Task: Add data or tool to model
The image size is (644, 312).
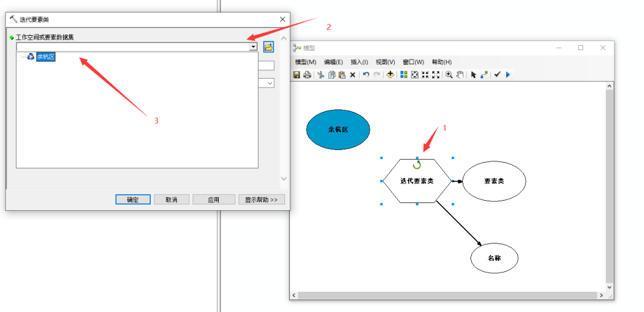Action: (x=390, y=74)
